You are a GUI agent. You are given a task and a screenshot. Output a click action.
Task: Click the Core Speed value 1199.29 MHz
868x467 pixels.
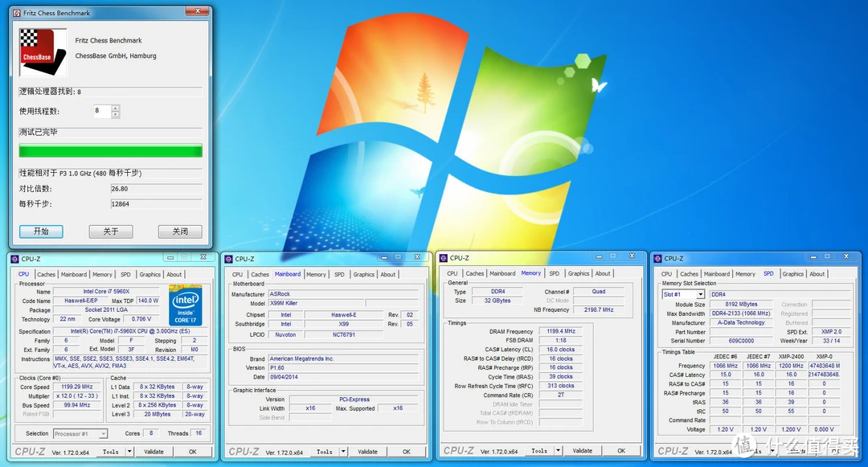tap(77, 387)
